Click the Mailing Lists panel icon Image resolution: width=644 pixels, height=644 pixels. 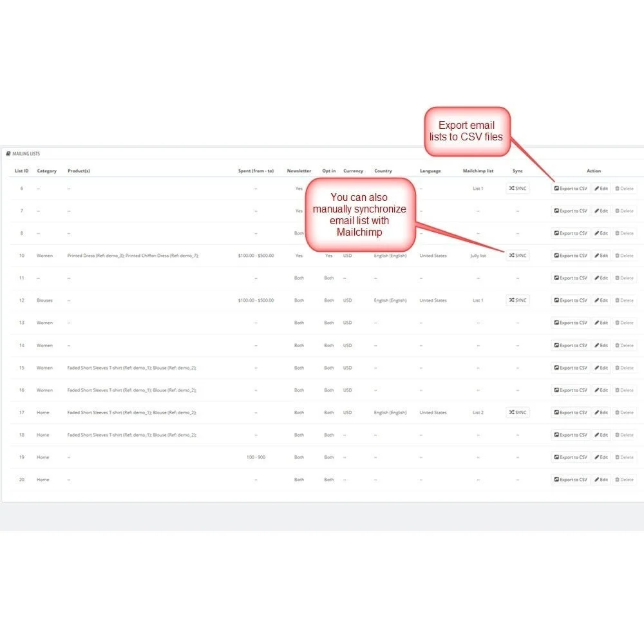[9, 153]
